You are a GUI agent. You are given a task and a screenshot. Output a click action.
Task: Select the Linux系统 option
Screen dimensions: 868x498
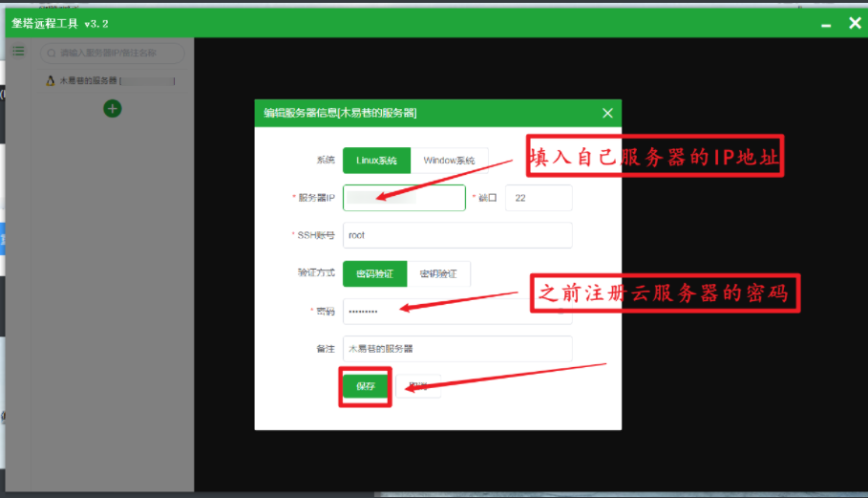click(376, 161)
